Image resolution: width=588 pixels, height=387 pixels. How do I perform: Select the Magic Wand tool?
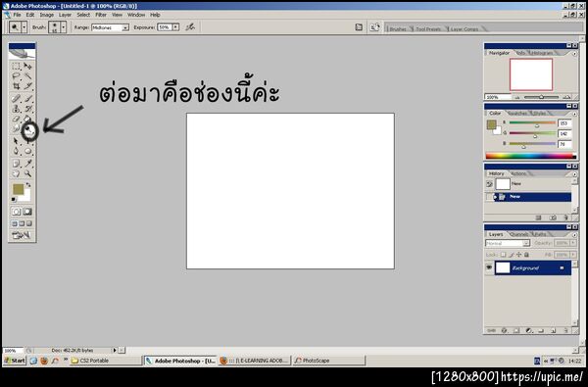tap(27, 76)
